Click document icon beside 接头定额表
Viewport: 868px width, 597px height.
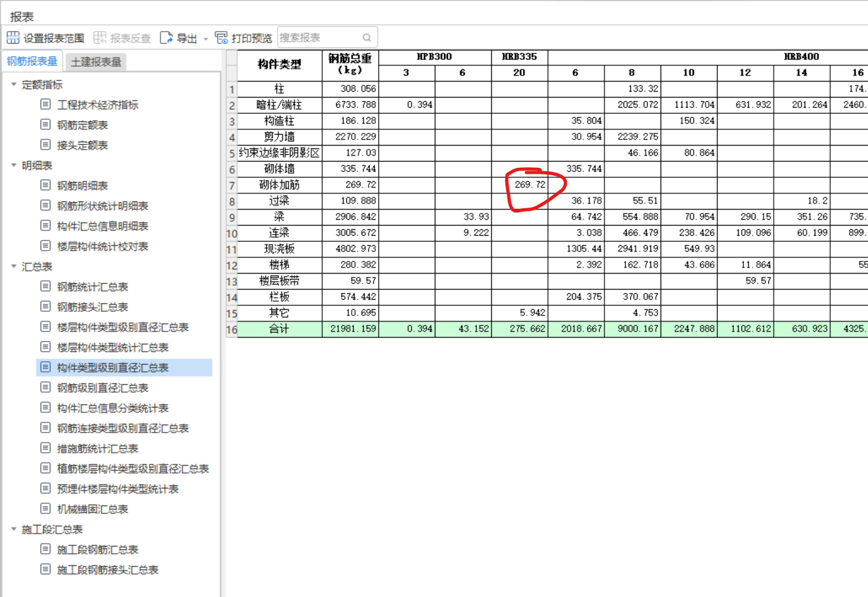click(x=46, y=145)
